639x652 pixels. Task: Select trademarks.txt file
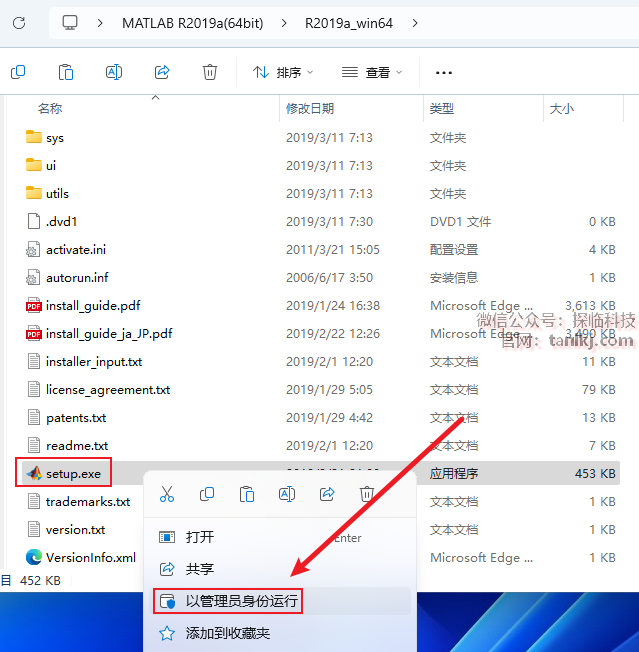79,501
